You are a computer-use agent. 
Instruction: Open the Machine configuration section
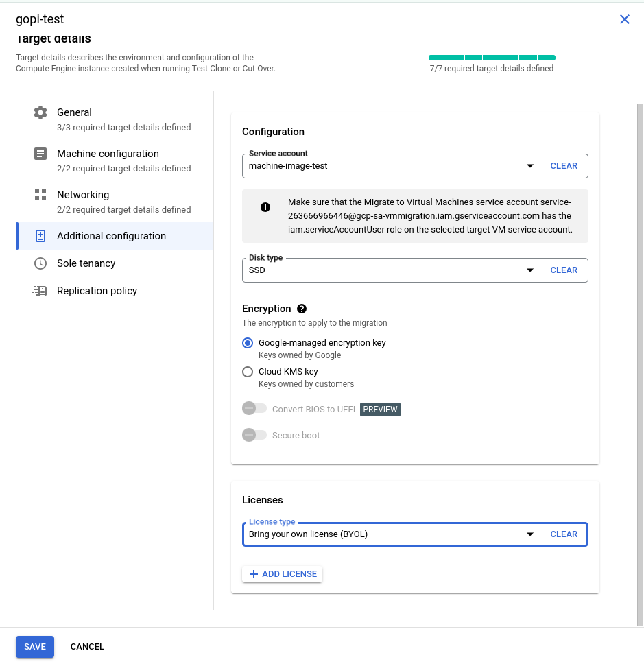click(115, 160)
